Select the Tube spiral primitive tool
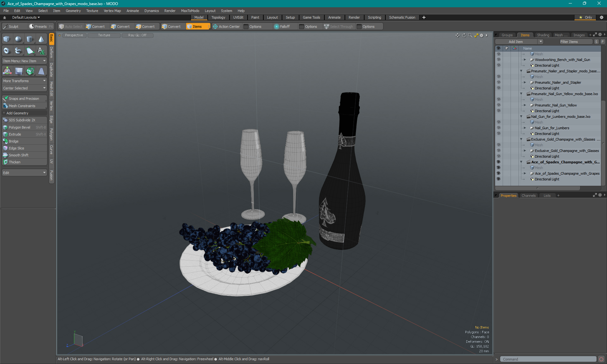 pos(18,51)
